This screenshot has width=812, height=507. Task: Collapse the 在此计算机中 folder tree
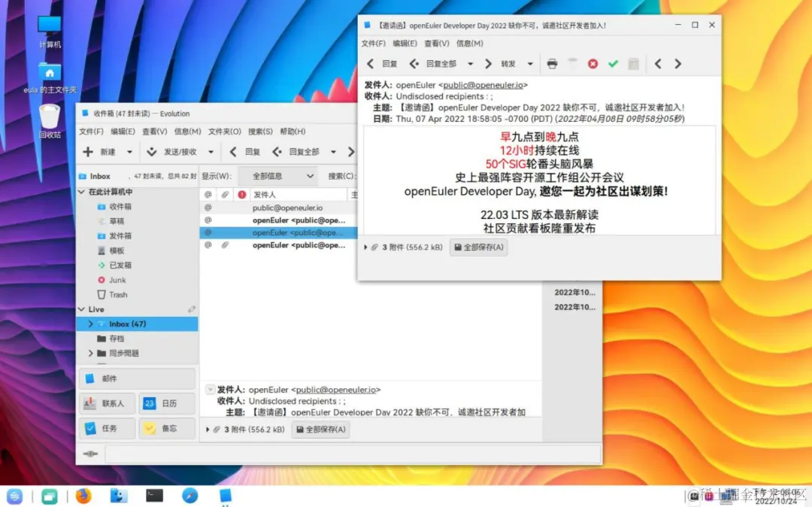pyautogui.click(x=80, y=192)
